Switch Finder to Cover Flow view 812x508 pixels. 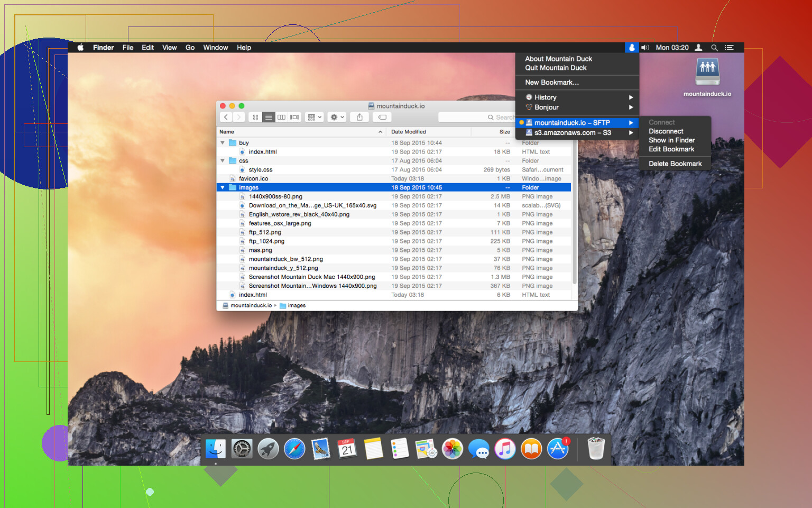pyautogui.click(x=295, y=117)
